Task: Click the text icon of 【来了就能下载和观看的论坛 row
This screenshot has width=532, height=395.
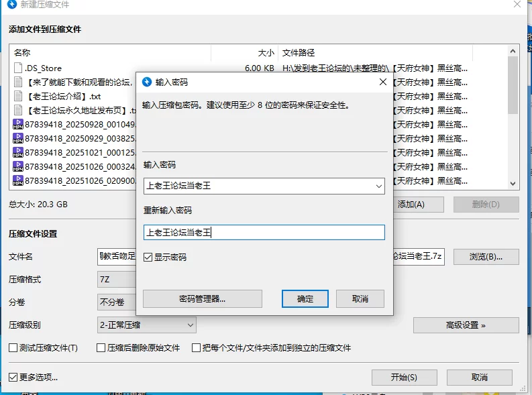Action: (x=18, y=82)
